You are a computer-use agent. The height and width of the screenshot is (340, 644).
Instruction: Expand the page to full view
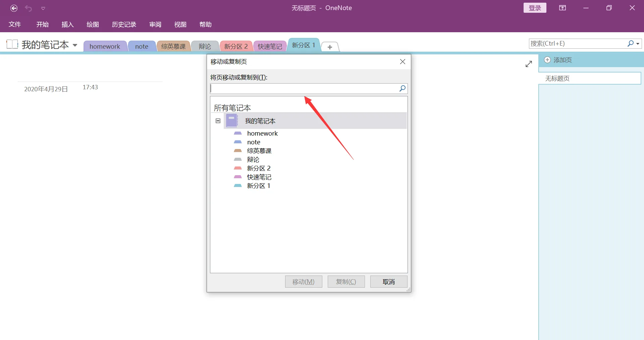tap(529, 64)
